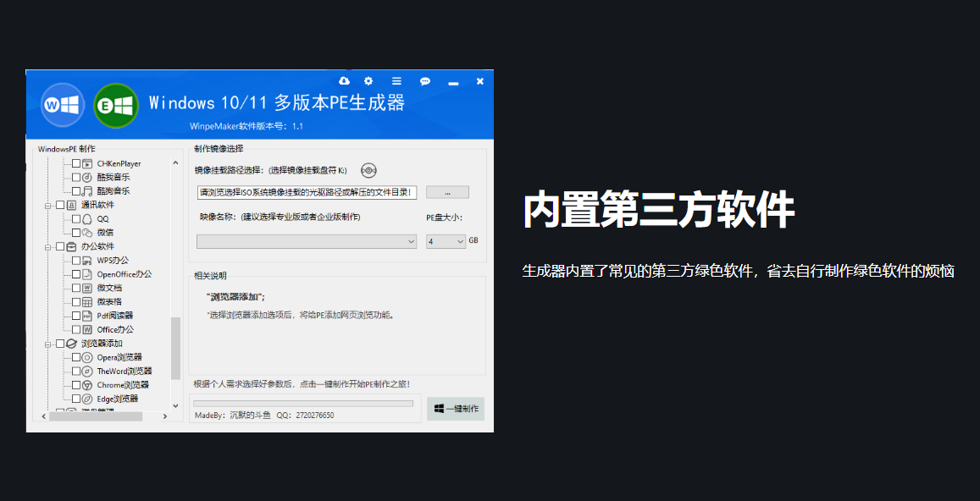The height and width of the screenshot is (501, 980).
Task: Click the vertical scrollbar thumb in tree
Action: [175, 349]
